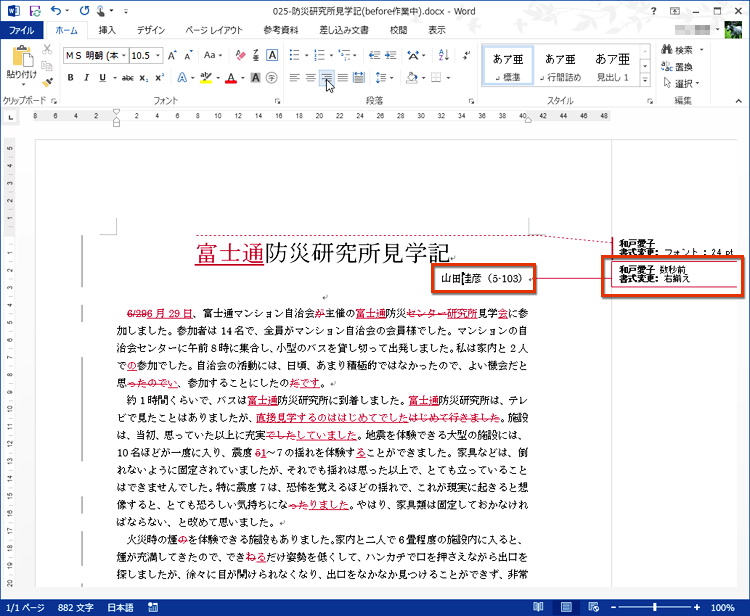This screenshot has height=616, width=750.
Task: Switch to the Page Layout tab
Action: pos(214,30)
